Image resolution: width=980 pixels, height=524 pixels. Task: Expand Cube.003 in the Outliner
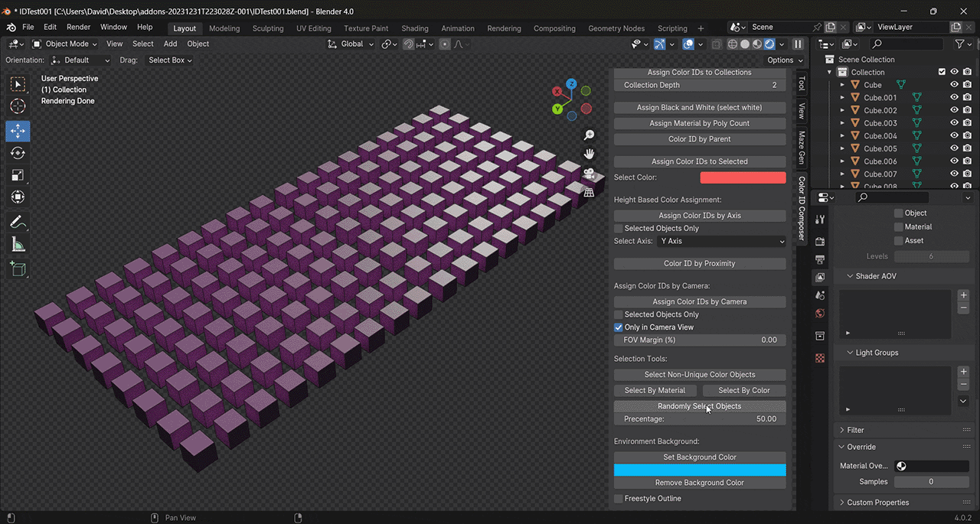tap(842, 122)
